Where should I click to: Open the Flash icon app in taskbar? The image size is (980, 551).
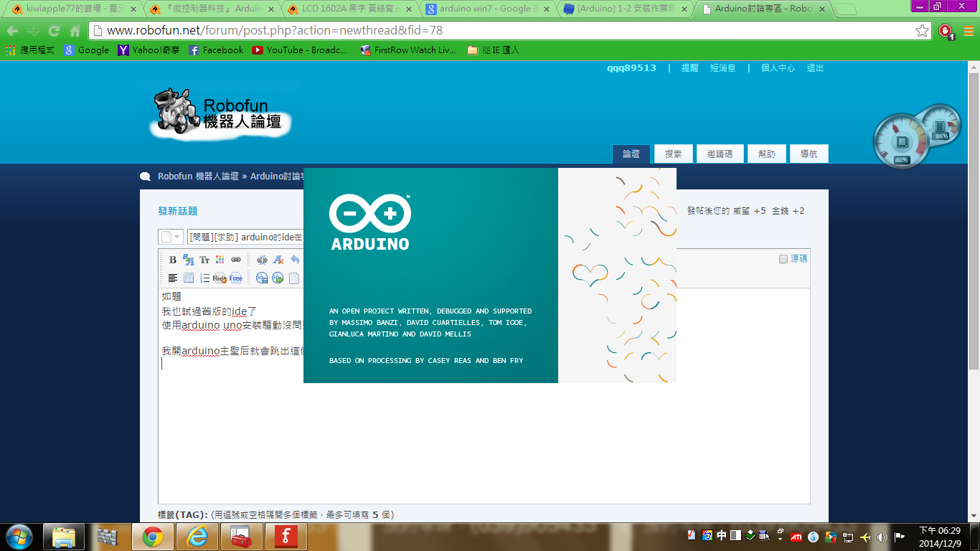(x=286, y=537)
